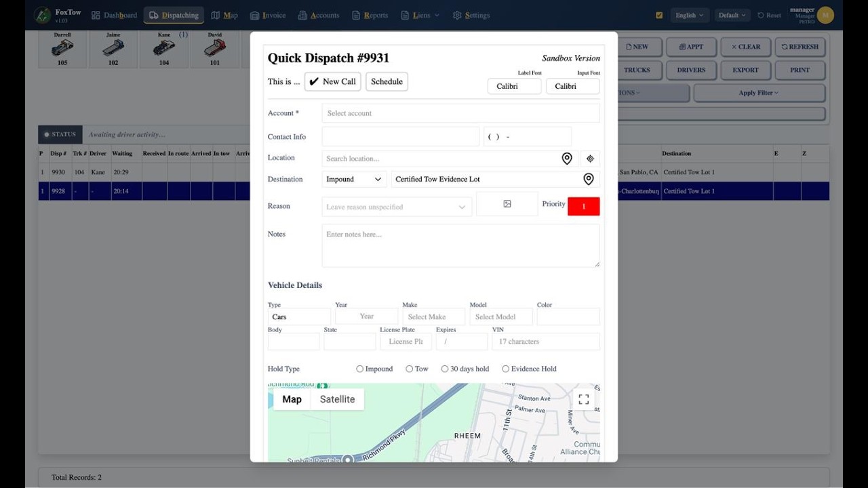The height and width of the screenshot is (488, 868).
Task: Click the vehicle Color field
Action: tap(568, 317)
